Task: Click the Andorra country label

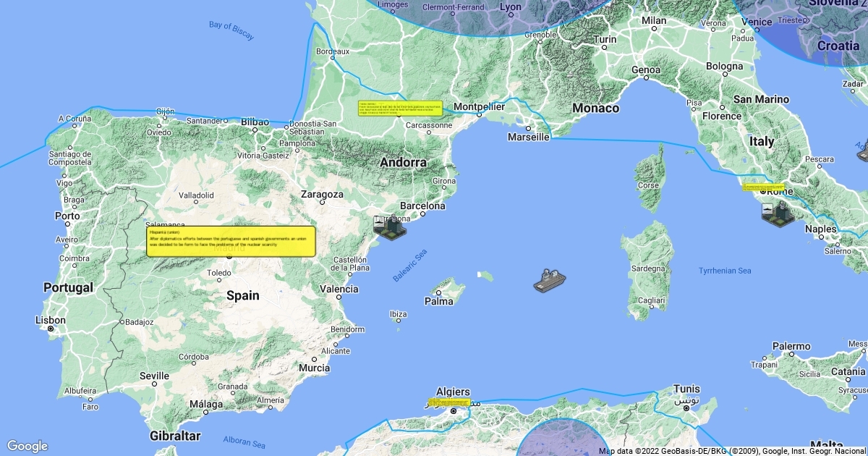Action: pos(404,163)
